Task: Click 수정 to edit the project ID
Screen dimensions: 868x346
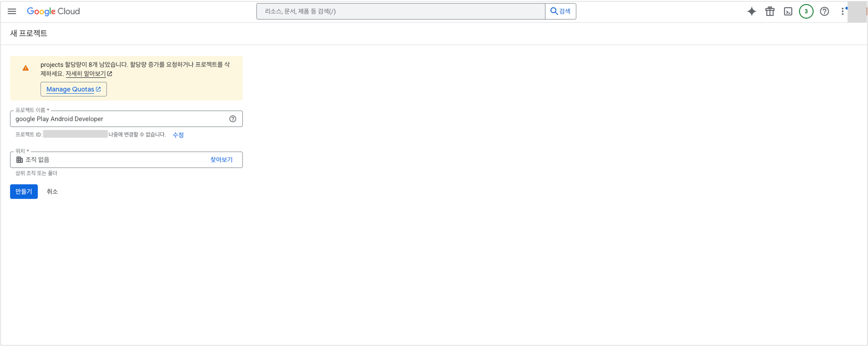Action: click(x=178, y=135)
